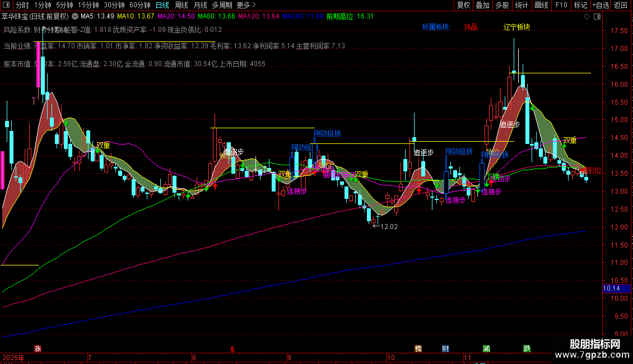This screenshot has height=364, width=633.
Task: Expand the 更多 periods menu
Action: [x=246, y=5]
